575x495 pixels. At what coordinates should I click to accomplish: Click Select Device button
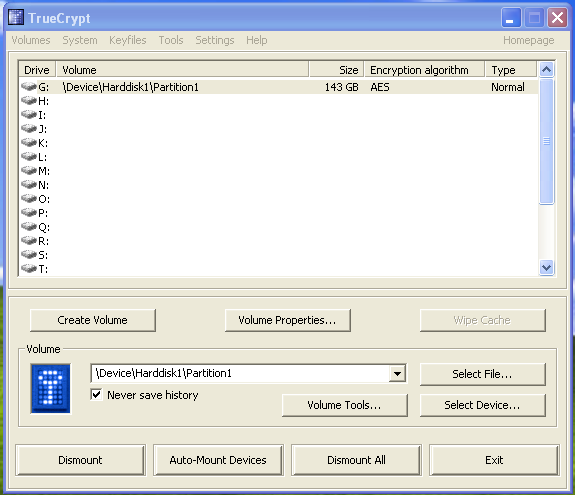(x=483, y=405)
